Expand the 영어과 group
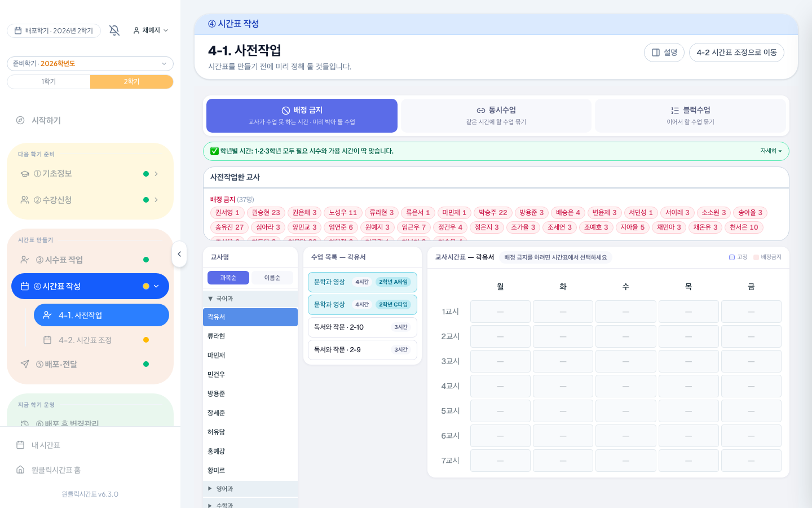Image resolution: width=812 pixels, height=508 pixels. click(250, 489)
